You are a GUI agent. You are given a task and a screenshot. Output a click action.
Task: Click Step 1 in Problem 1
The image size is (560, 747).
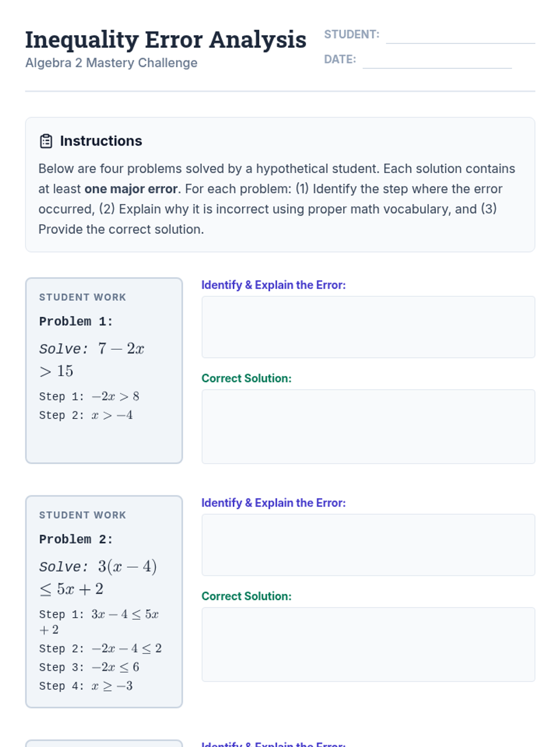[x=89, y=396]
